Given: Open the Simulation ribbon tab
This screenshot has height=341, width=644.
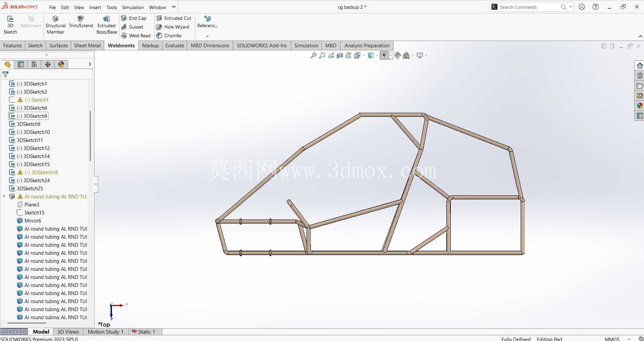Looking at the screenshot, I should pos(306,46).
